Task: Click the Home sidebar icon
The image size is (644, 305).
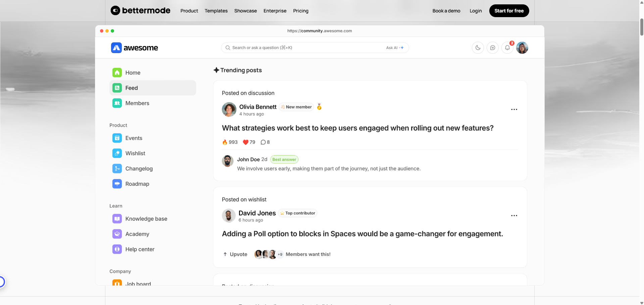Action: pos(117,73)
